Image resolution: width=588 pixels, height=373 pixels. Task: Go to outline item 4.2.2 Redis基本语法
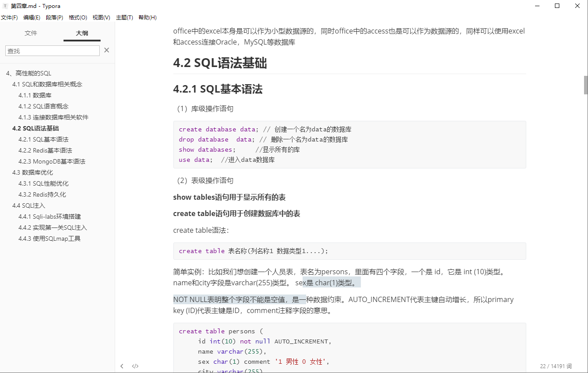45,150
